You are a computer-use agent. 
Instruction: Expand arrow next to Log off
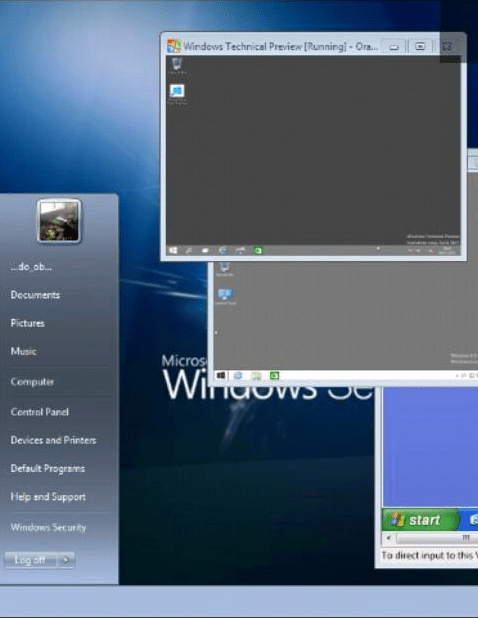click(66, 560)
